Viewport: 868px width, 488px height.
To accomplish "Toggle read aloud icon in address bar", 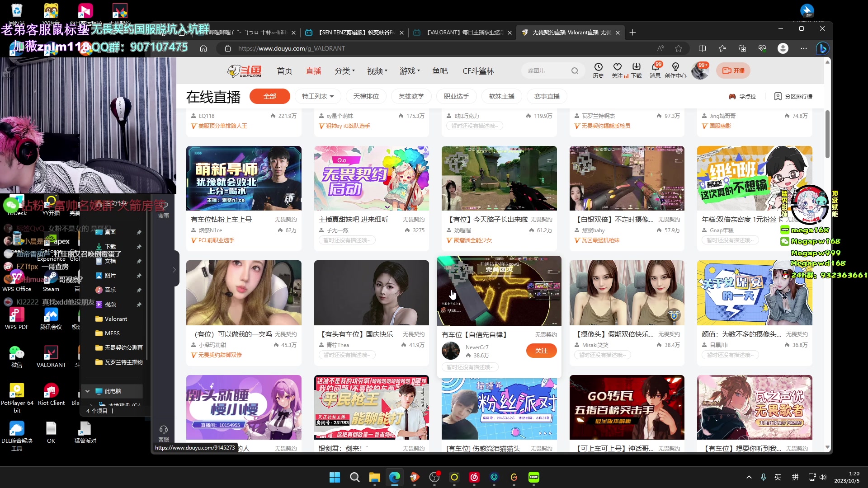I will [x=660, y=48].
